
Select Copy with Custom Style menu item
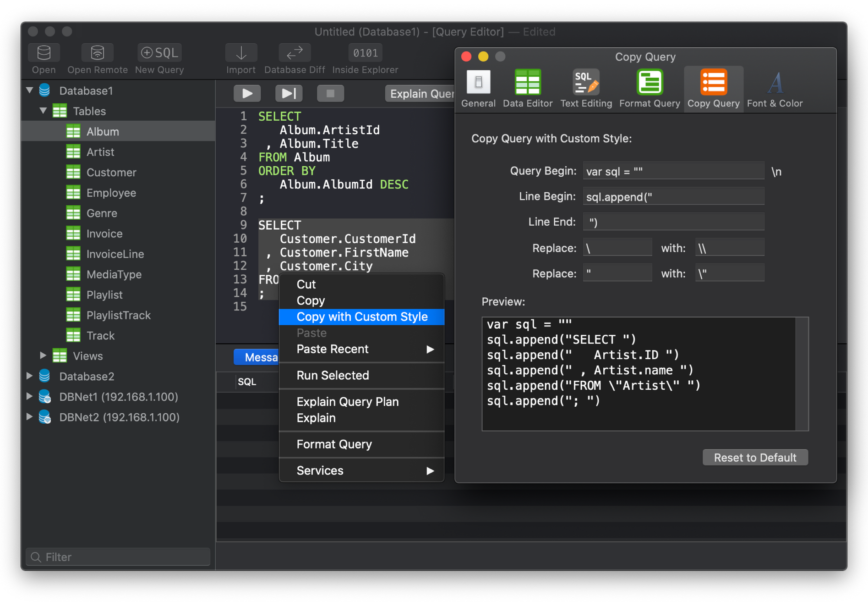point(362,316)
